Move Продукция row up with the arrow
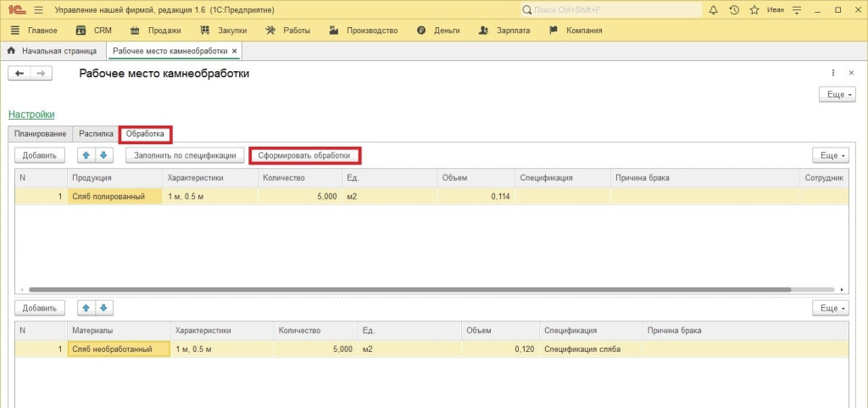868x408 pixels. [x=86, y=155]
